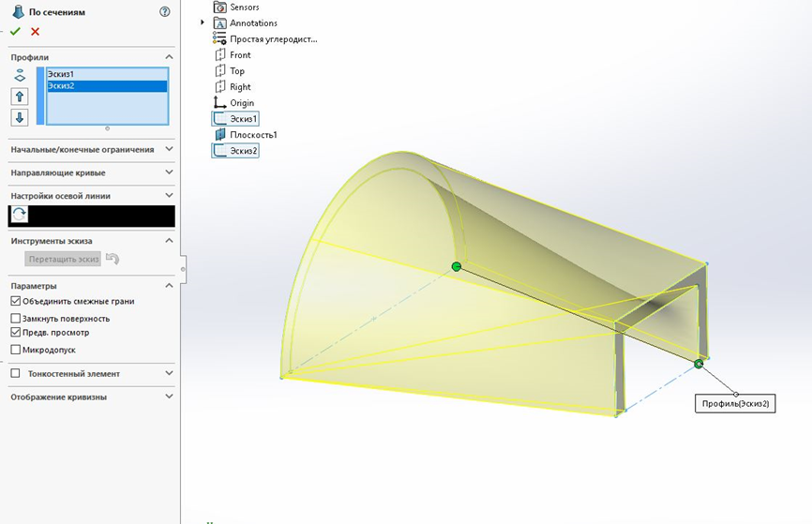The height and width of the screenshot is (524, 812).
Task: Select the Sensors folder icon
Action: 220,7
